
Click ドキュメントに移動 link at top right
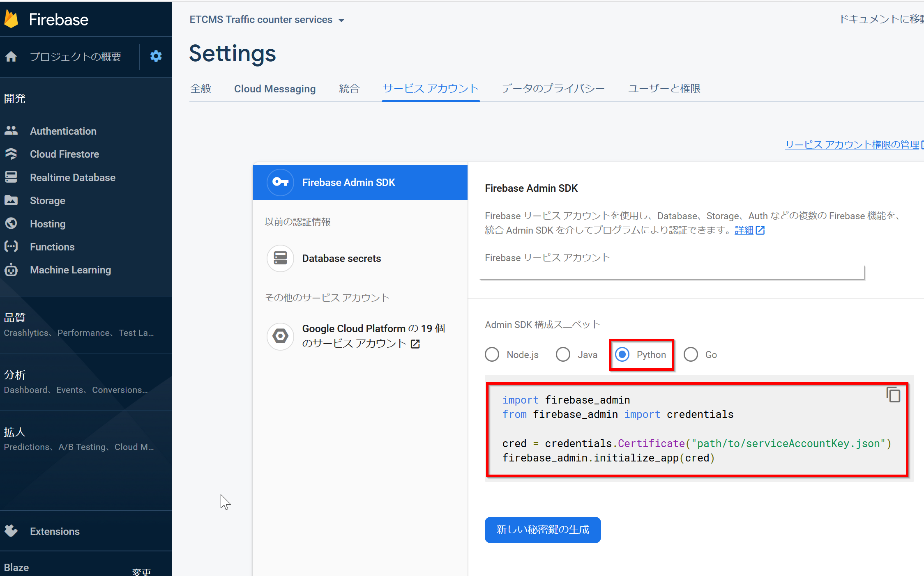click(881, 19)
